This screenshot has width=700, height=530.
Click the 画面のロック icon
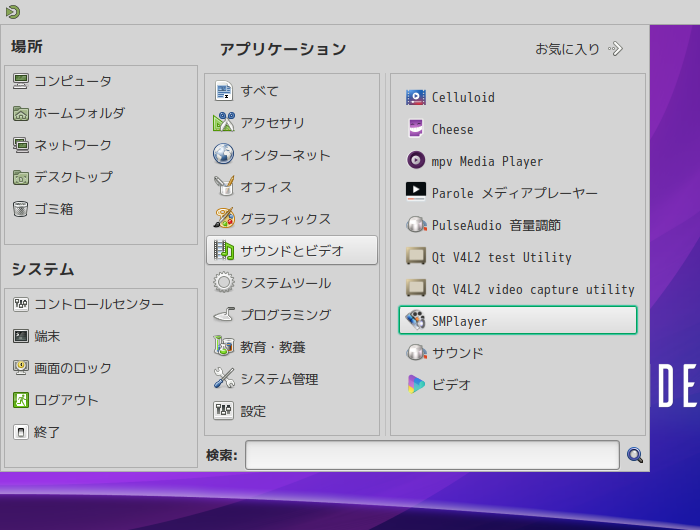(x=21, y=368)
